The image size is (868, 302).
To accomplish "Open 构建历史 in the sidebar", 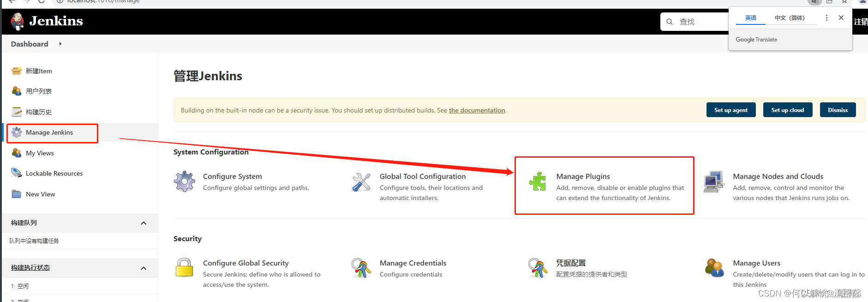I will click(39, 112).
